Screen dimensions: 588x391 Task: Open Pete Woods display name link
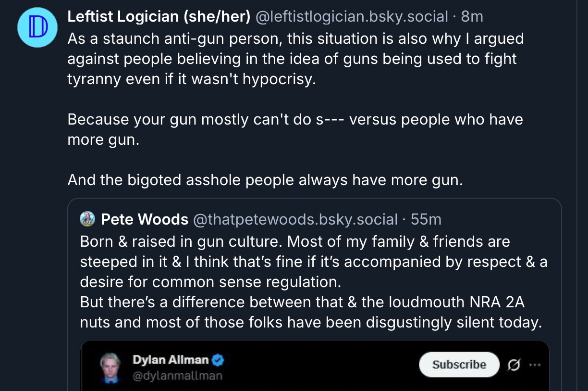click(x=144, y=219)
